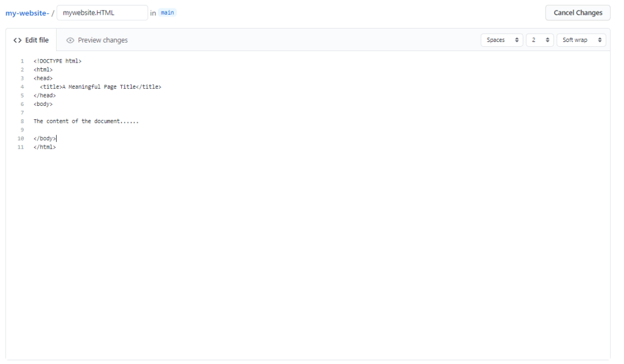Click the closing </html> tag line
Viewport: 624px width, 364px height.
(x=44, y=147)
